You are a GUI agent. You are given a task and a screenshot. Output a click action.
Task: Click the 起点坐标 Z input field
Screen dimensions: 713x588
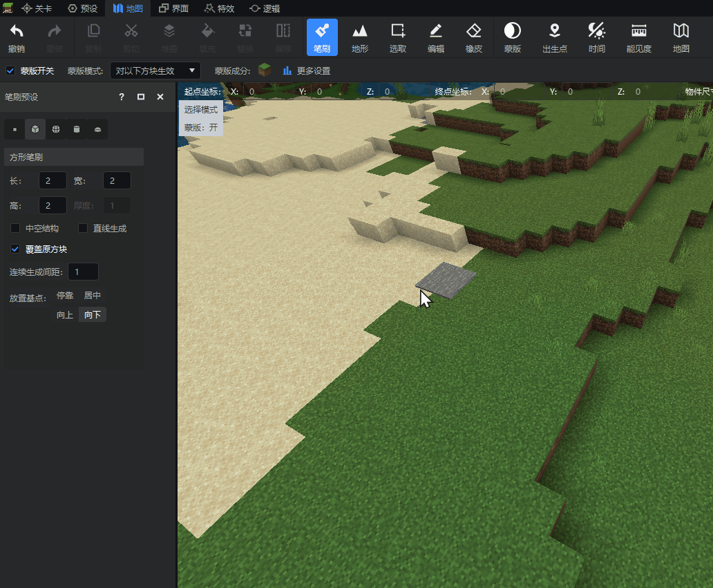[404, 92]
